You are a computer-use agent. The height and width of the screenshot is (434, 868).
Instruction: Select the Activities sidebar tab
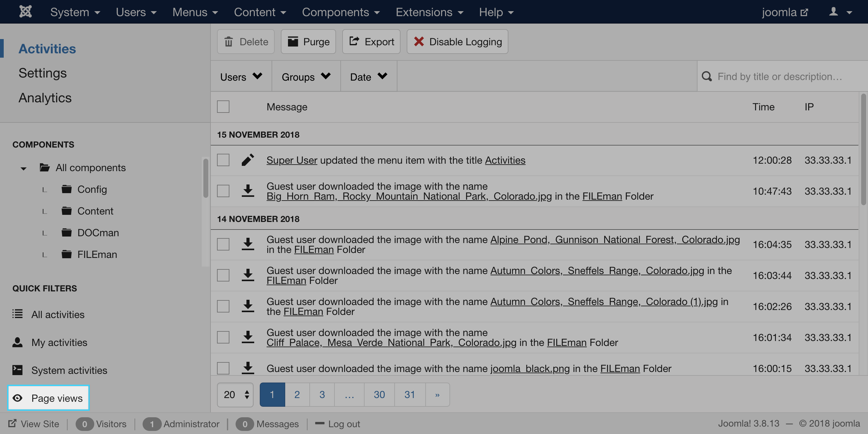(47, 49)
